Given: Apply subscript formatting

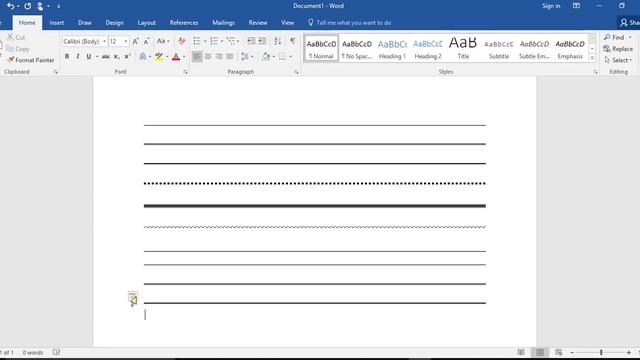Looking at the screenshot, I should 116,56.
